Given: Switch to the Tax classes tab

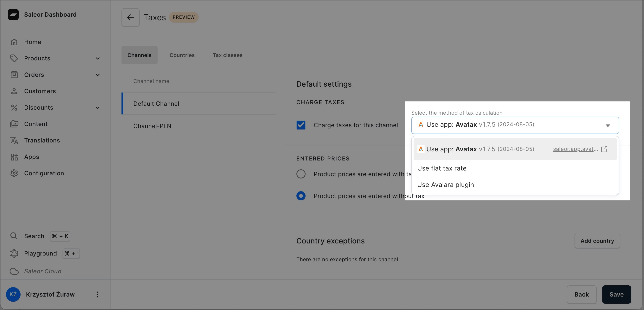Looking at the screenshot, I should [227, 55].
